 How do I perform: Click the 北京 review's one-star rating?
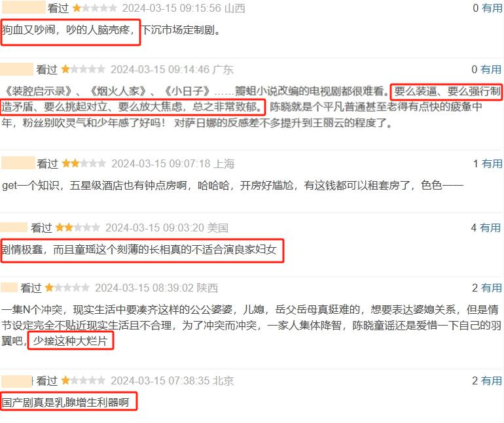point(83,381)
